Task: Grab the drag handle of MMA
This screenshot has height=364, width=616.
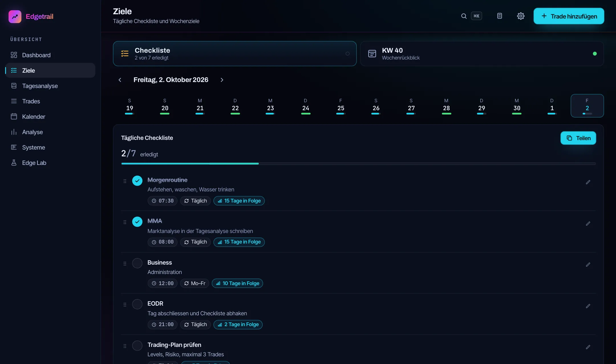Action: point(125,222)
